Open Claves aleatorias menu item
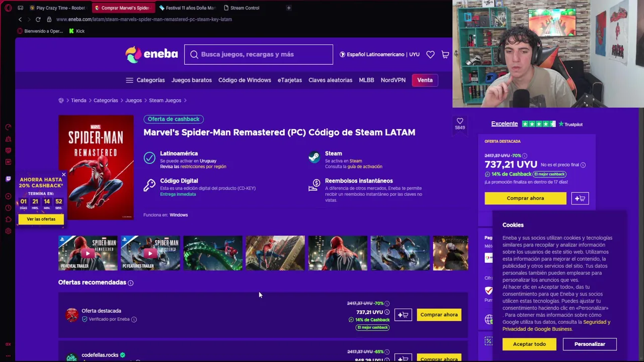 (331, 80)
